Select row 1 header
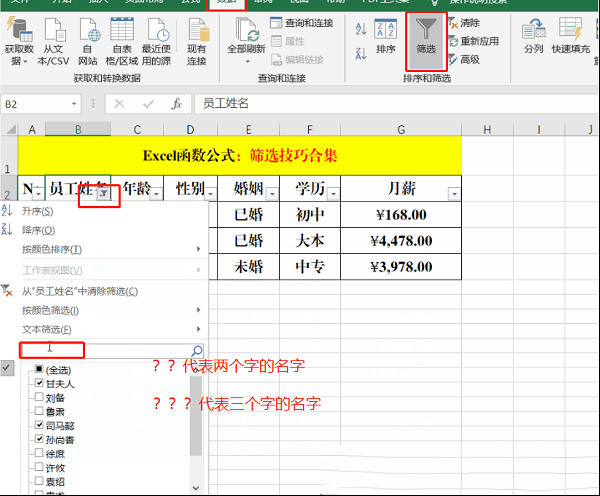600x496 pixels. 8,156
